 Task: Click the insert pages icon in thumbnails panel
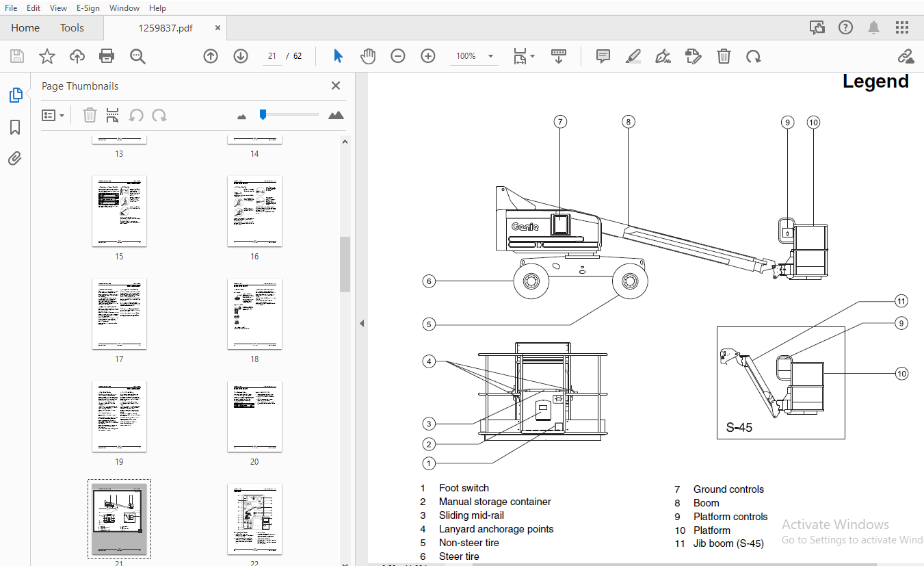(x=113, y=115)
